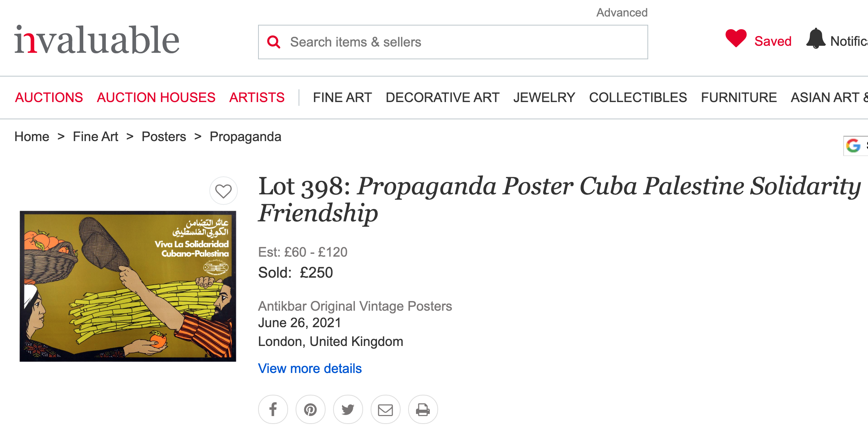Open notifications bell icon
The height and width of the screenshot is (439, 868).
[x=816, y=39]
